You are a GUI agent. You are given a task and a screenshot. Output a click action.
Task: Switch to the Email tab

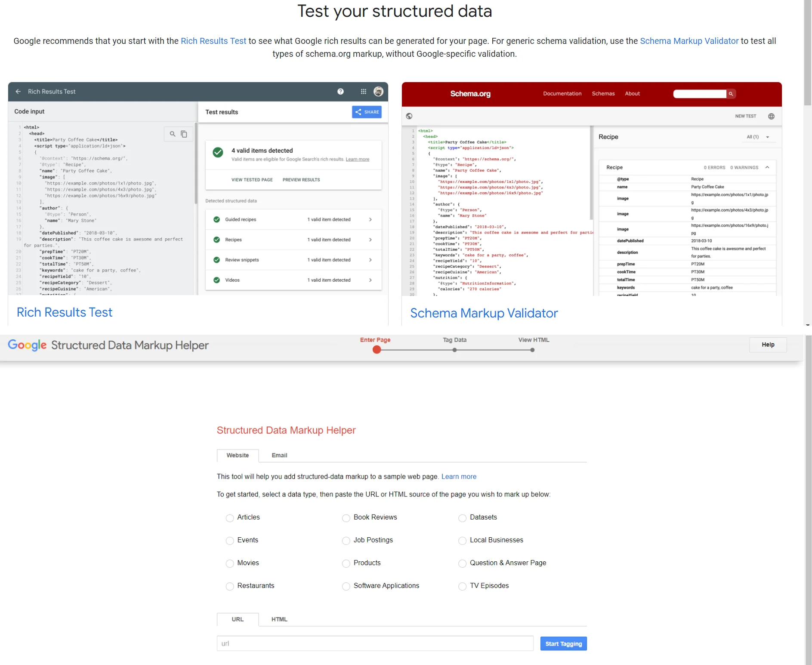click(x=279, y=455)
